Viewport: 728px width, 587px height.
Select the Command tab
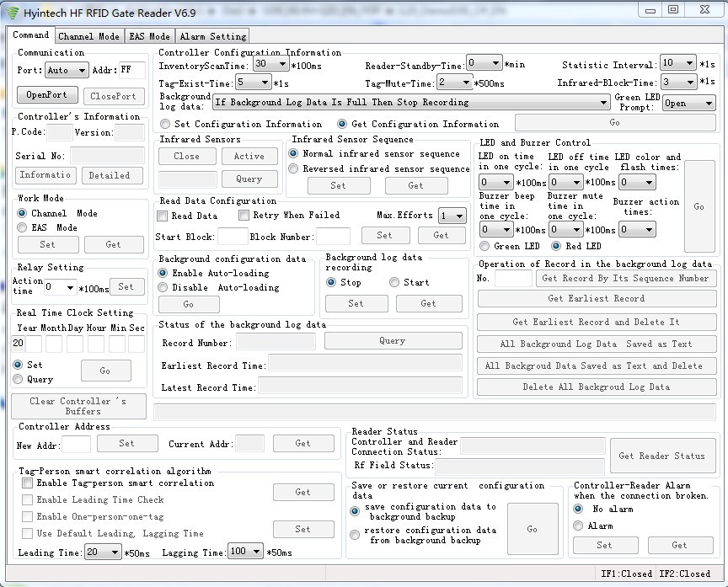[x=30, y=35]
